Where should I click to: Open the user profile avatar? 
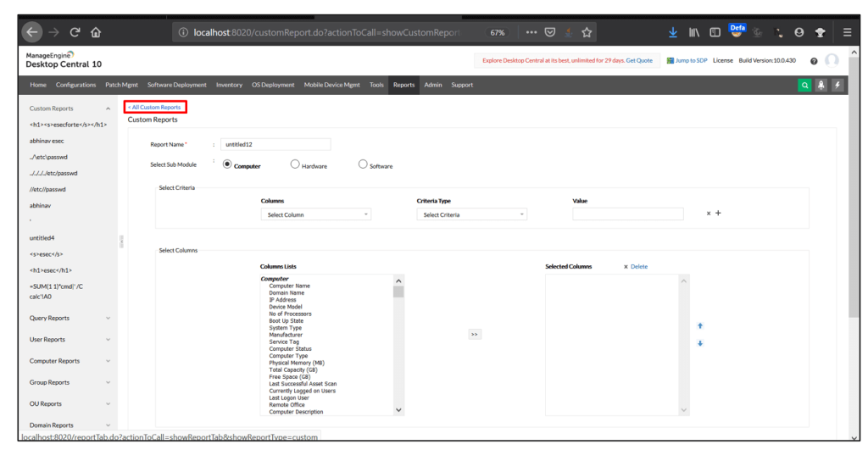[832, 60]
